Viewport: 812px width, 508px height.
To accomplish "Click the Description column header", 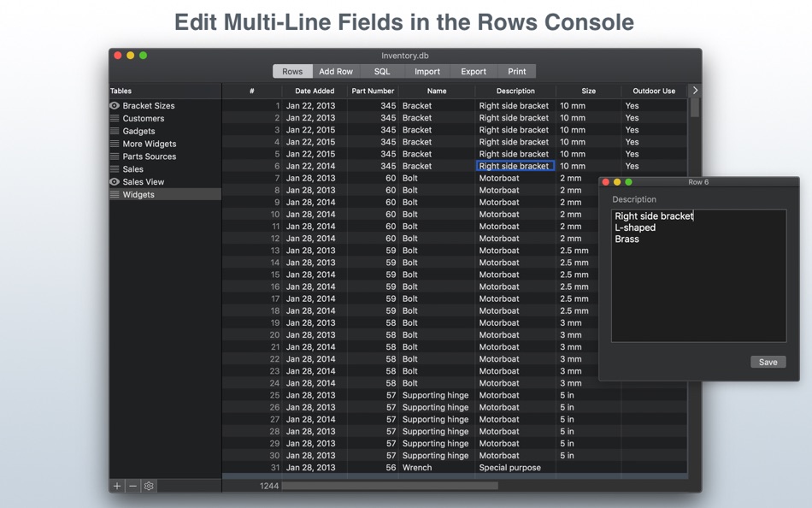I will point(515,91).
